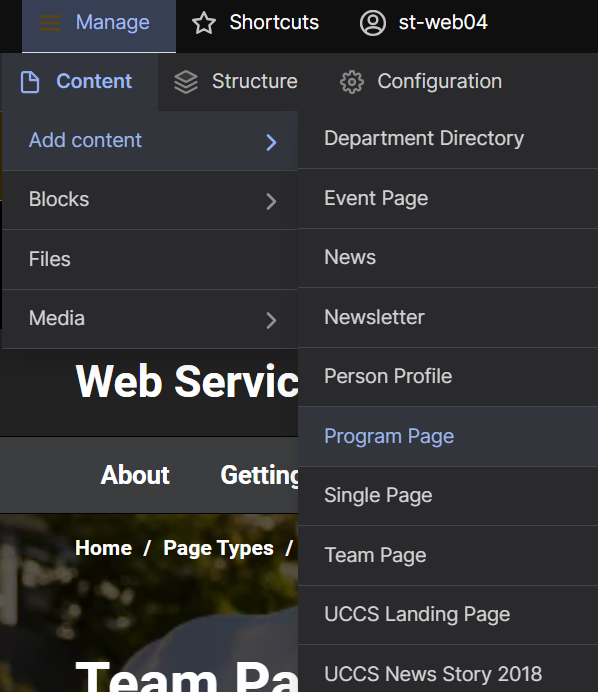Screen dimensions: 598x692
Task: Choose the Add content menu entry
Action: tap(150, 141)
